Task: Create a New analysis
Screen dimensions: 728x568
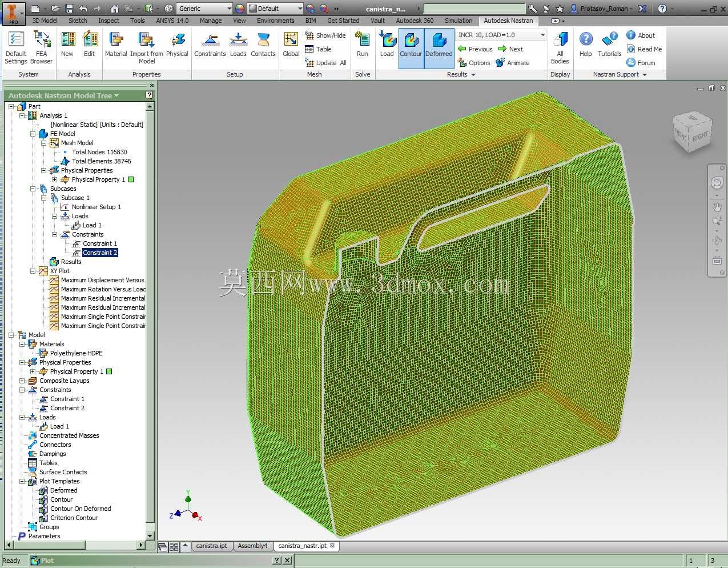Action: coord(67,44)
